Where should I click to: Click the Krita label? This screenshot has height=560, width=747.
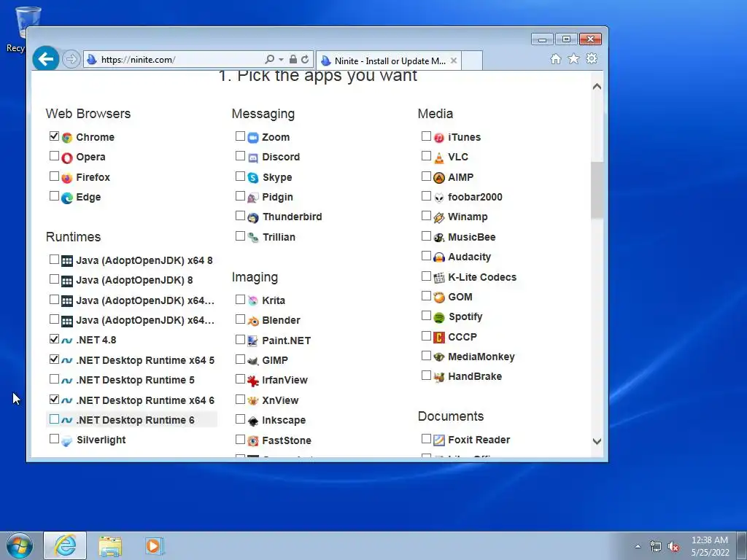coord(274,301)
